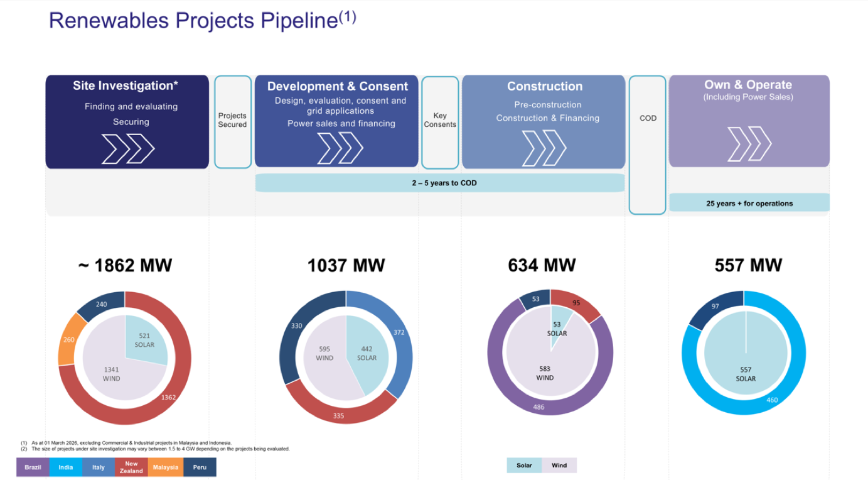Click the India legend color swatch
This screenshot has width=868, height=480.
pos(66,467)
